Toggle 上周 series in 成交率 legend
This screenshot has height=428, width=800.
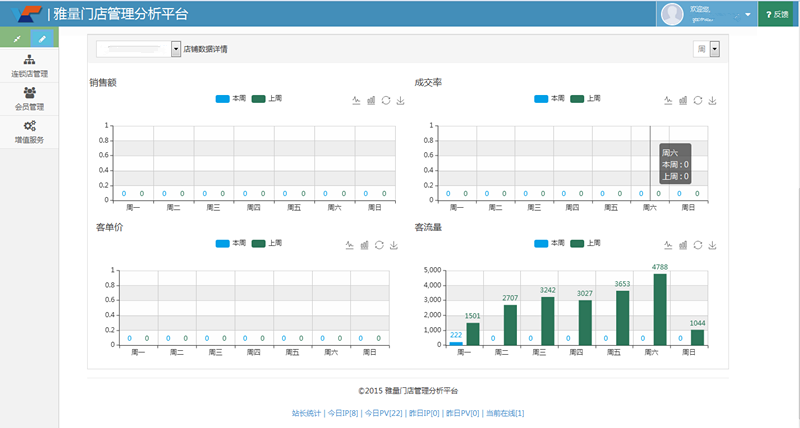coord(585,99)
